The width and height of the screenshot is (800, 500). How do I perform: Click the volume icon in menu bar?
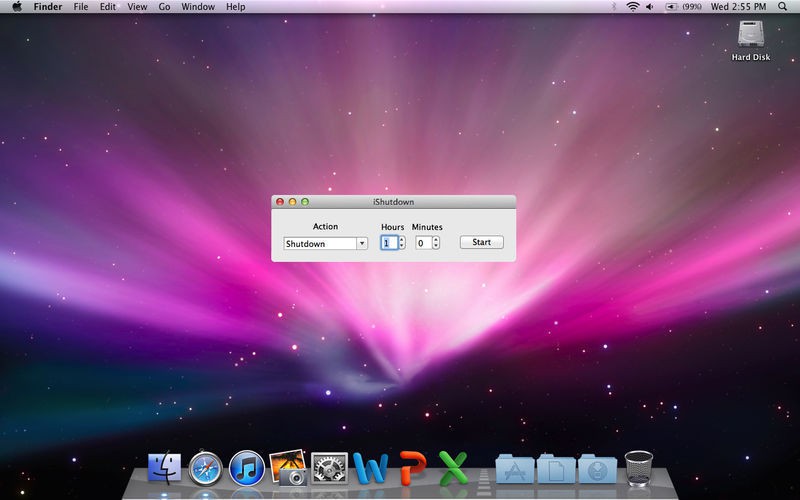coord(651,7)
